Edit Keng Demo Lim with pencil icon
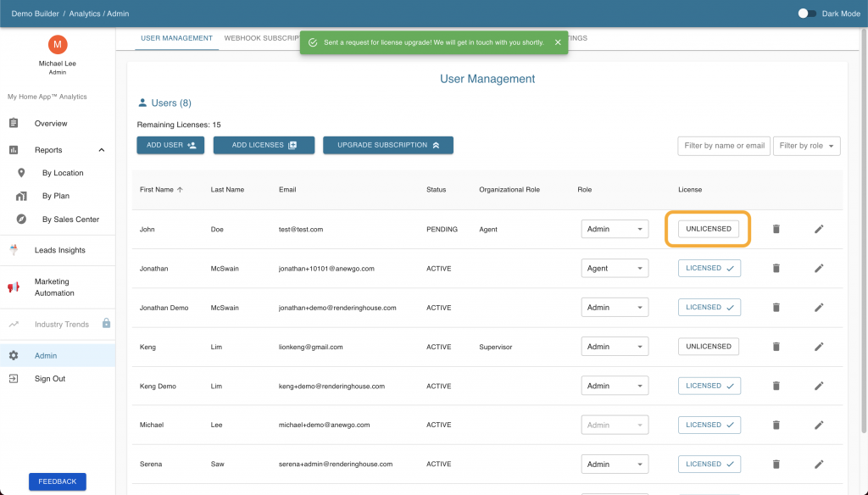The height and width of the screenshot is (495, 868). click(819, 386)
